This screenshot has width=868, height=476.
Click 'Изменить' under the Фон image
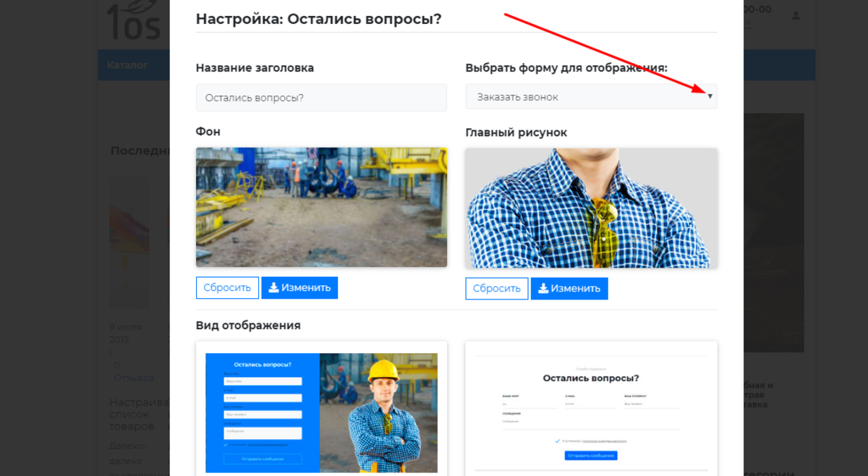click(x=299, y=288)
